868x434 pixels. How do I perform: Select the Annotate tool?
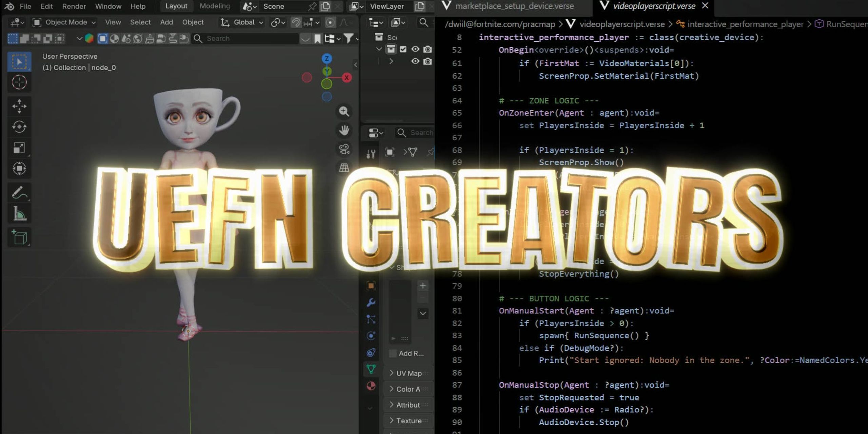pos(19,193)
